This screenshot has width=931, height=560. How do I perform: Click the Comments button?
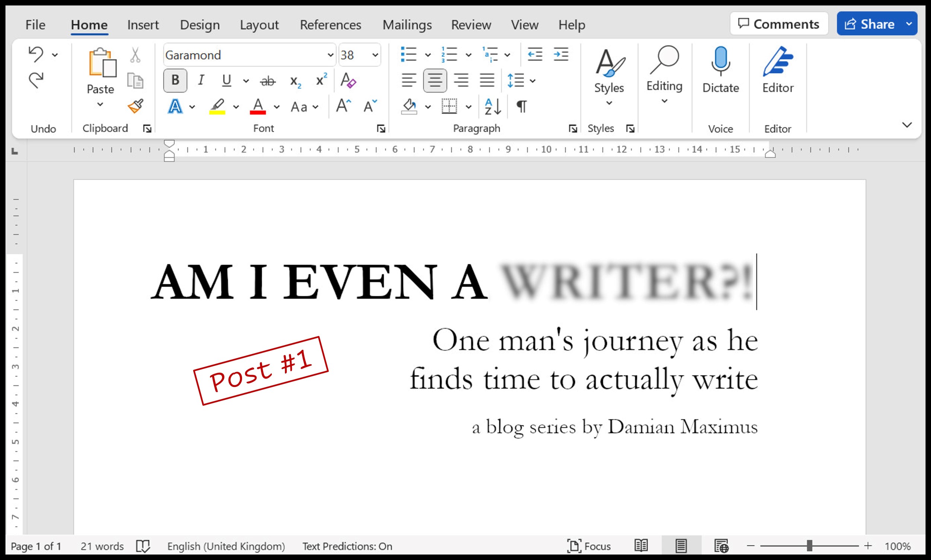(x=779, y=24)
